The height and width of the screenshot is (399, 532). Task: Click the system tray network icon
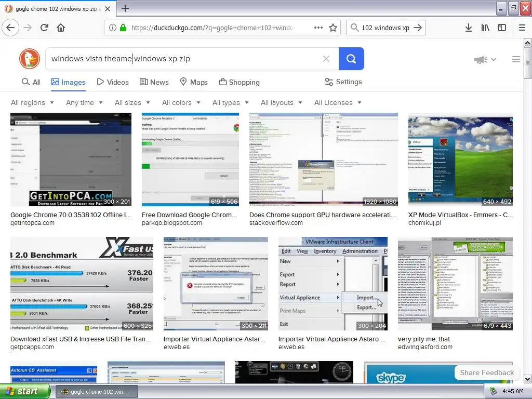tap(494, 392)
